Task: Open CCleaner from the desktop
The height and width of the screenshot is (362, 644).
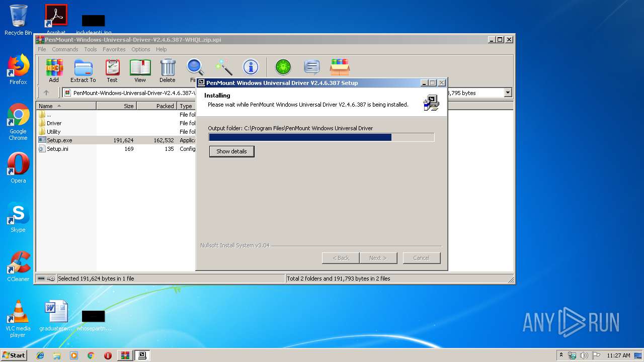Action: click(18, 266)
